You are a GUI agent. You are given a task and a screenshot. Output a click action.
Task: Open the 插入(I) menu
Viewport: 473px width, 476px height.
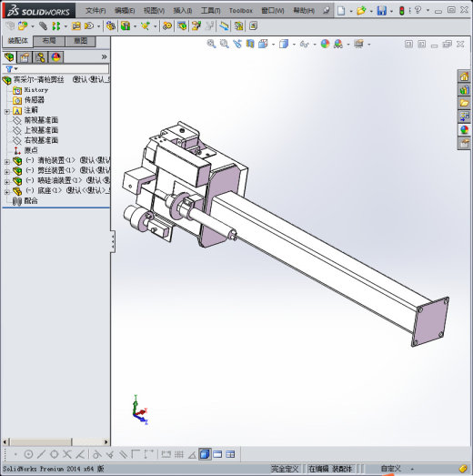click(183, 11)
